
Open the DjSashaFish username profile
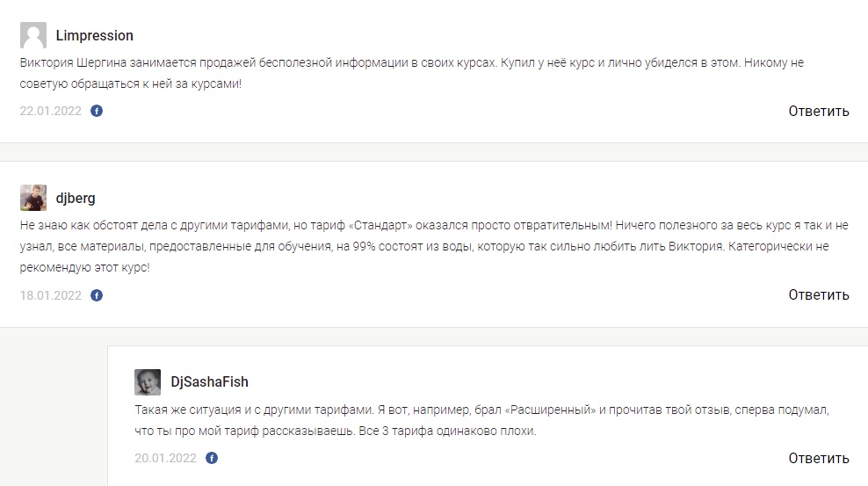(209, 382)
